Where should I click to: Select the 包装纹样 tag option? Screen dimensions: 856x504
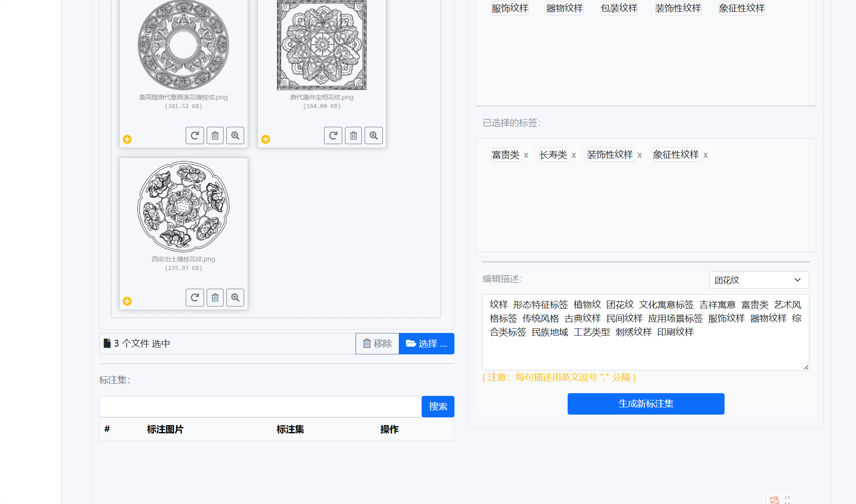pyautogui.click(x=619, y=8)
